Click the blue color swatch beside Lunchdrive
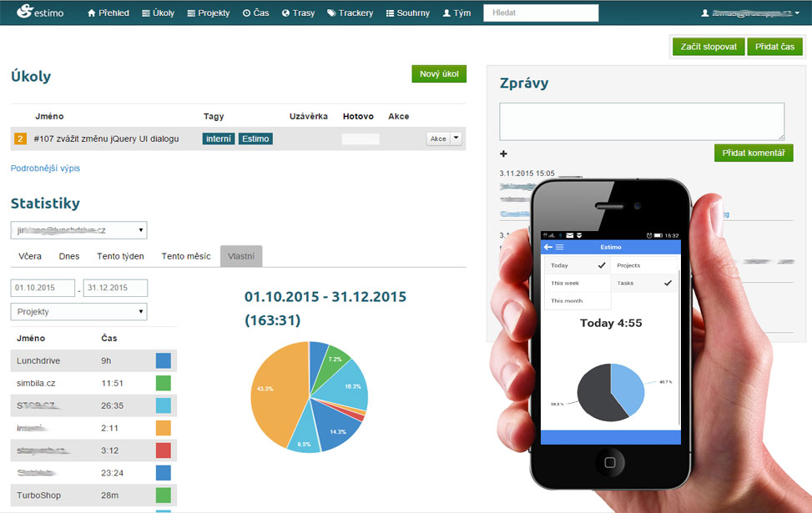This screenshot has width=812, height=513. click(x=164, y=360)
